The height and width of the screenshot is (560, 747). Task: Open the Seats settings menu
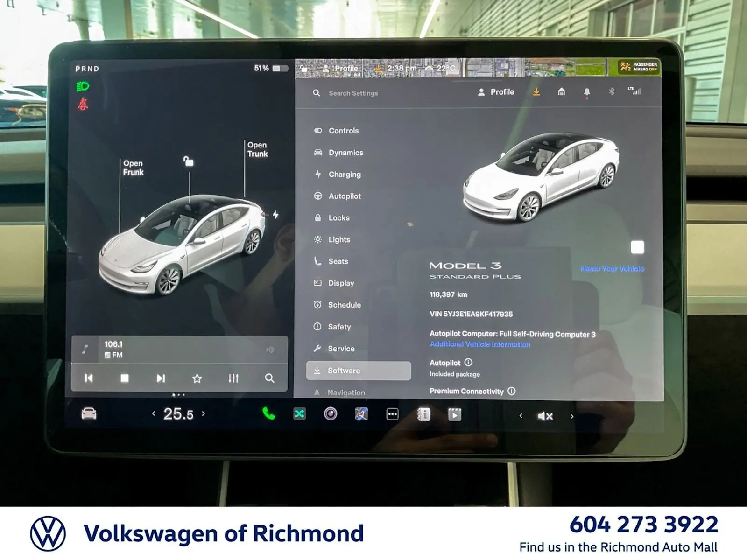click(x=331, y=261)
